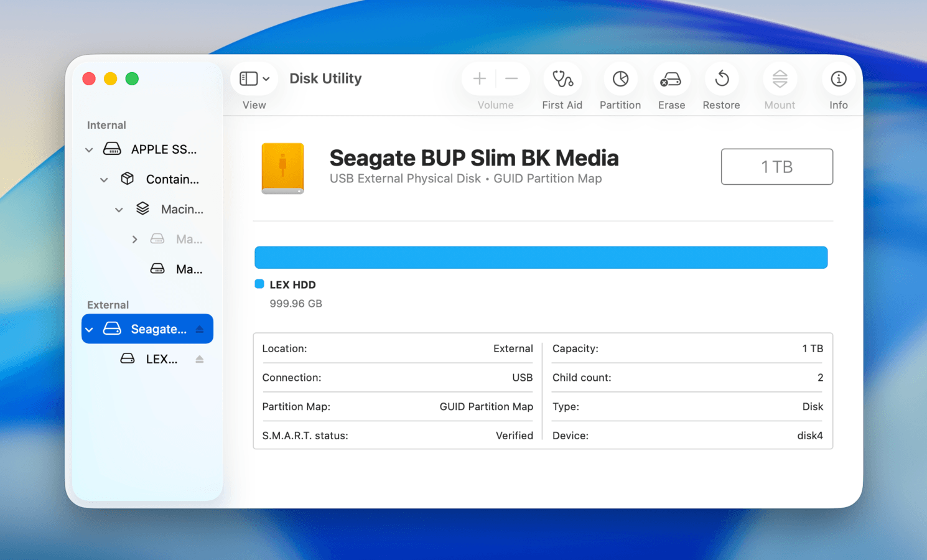
Task: Collapse the Macintosh volume group
Action: [119, 210]
